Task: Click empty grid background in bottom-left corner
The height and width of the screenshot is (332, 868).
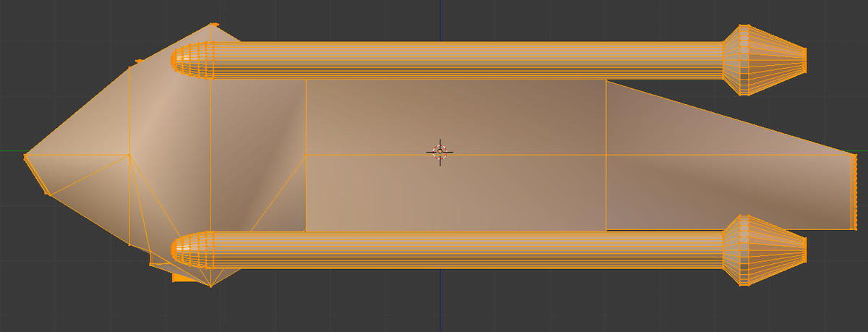Action: (43, 304)
